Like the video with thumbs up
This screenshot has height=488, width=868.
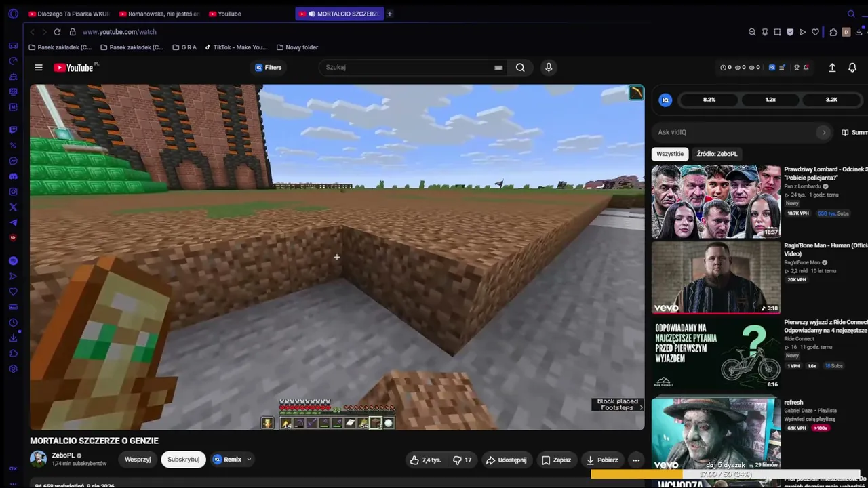pos(425,460)
